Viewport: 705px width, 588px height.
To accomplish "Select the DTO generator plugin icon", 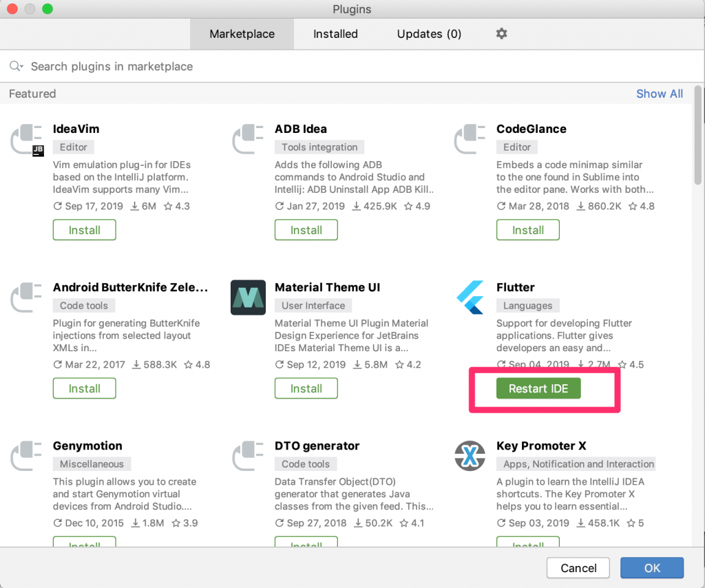I will (248, 455).
